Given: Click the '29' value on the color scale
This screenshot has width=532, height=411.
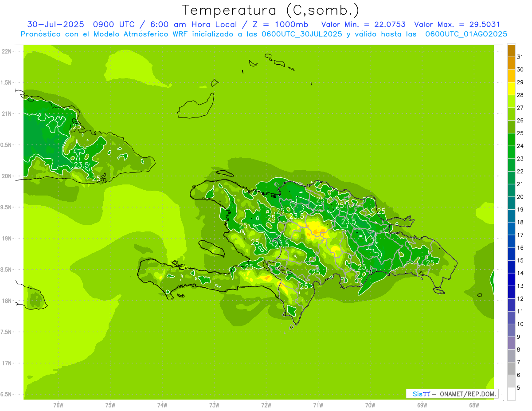Looking at the screenshot, I should (x=520, y=82).
